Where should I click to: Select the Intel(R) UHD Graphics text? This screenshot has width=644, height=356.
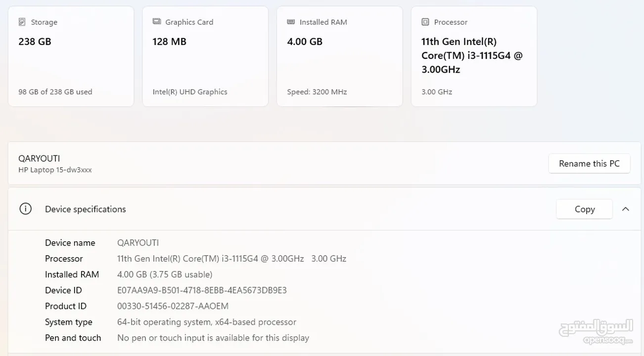pos(190,92)
